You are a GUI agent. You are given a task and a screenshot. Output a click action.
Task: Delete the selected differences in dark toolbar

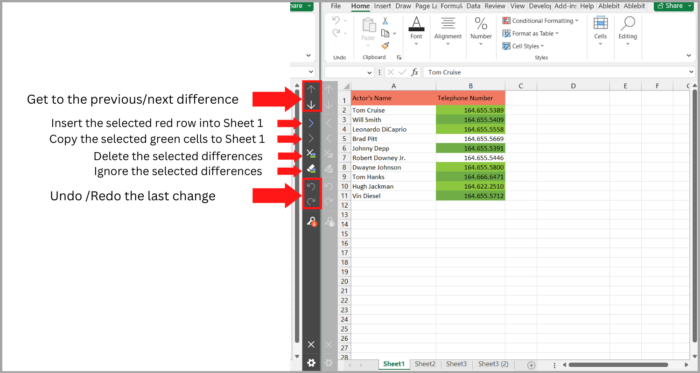pos(311,153)
